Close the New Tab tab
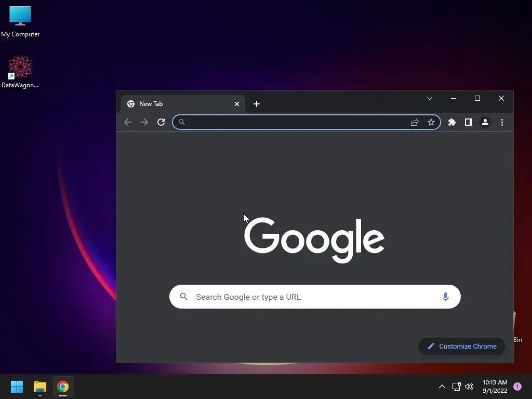The height and width of the screenshot is (399, 532). [x=237, y=104]
